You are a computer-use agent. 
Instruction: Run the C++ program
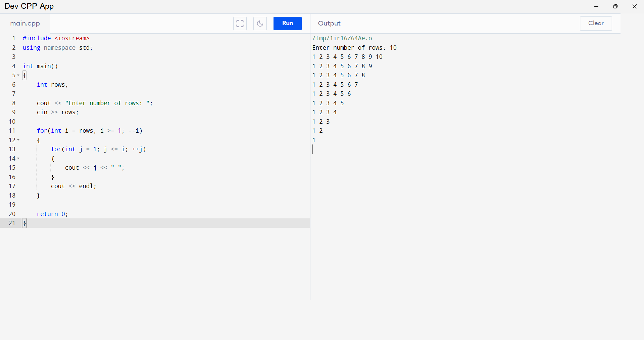[x=288, y=24]
